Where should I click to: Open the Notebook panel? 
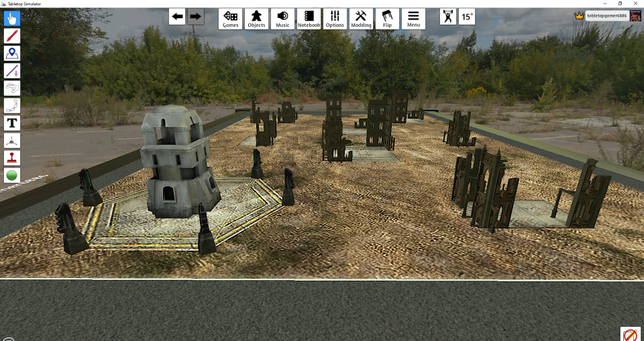pyautogui.click(x=309, y=19)
